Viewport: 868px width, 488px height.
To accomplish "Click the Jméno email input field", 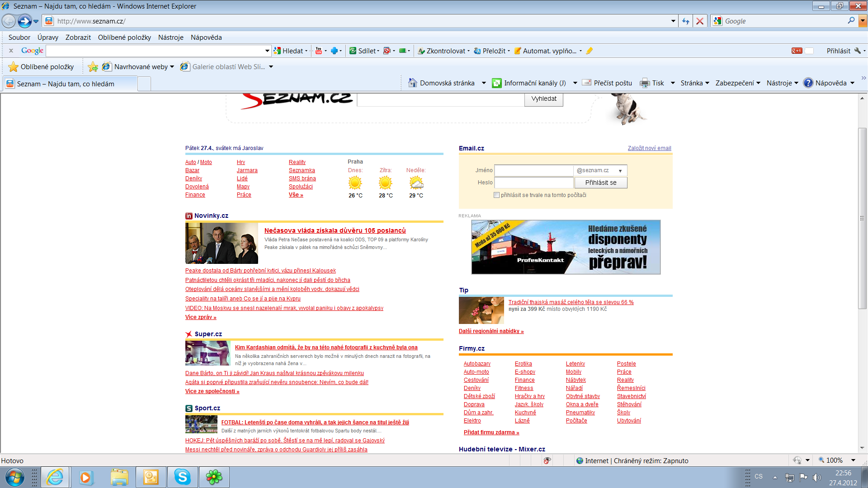I will tap(533, 171).
